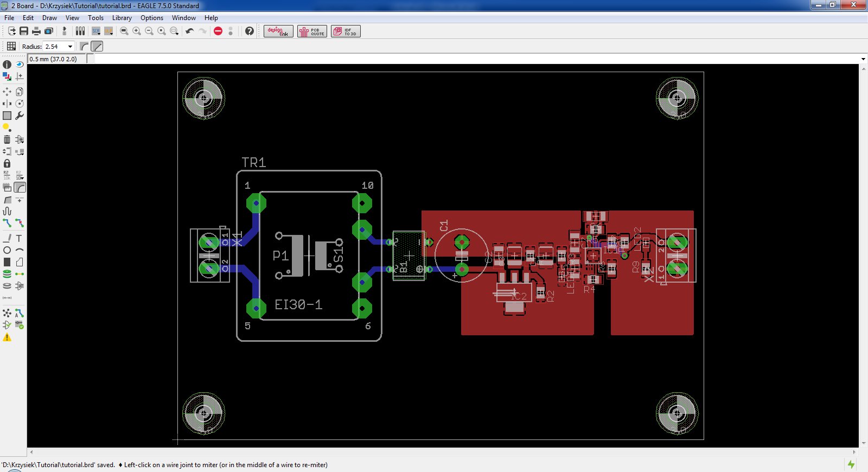This screenshot has width=868, height=472.
Task: Open the Help question mark
Action: (x=250, y=31)
